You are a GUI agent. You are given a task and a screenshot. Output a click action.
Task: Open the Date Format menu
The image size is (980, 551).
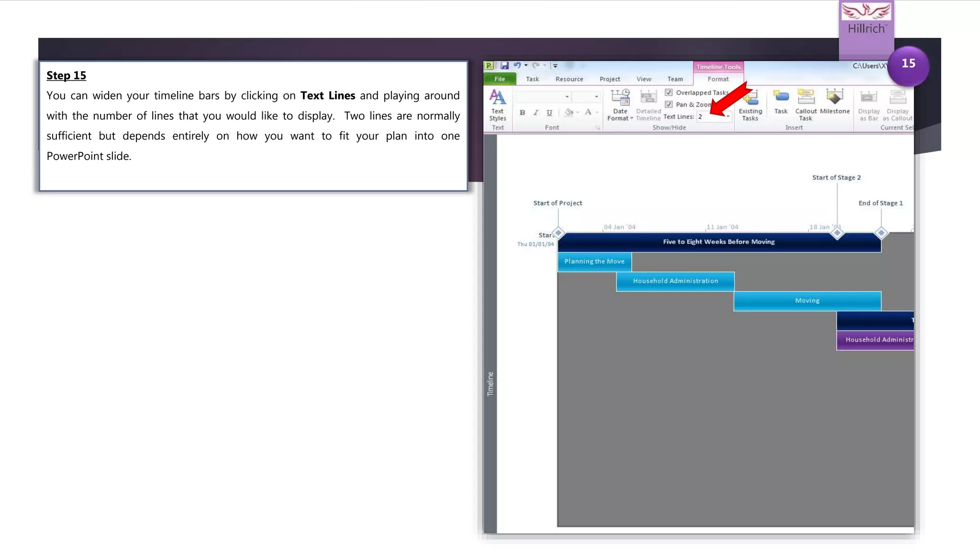620,105
